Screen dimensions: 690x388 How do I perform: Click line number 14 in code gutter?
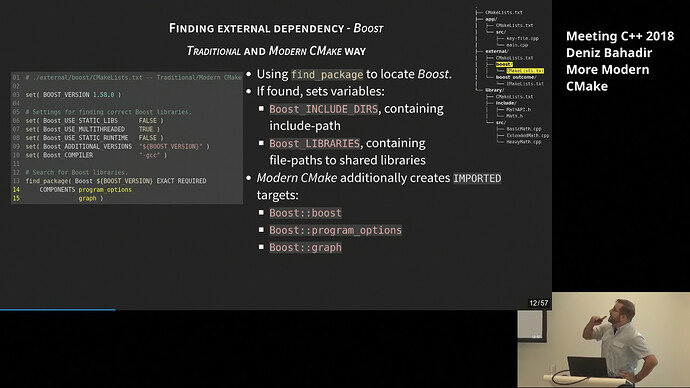click(16, 190)
